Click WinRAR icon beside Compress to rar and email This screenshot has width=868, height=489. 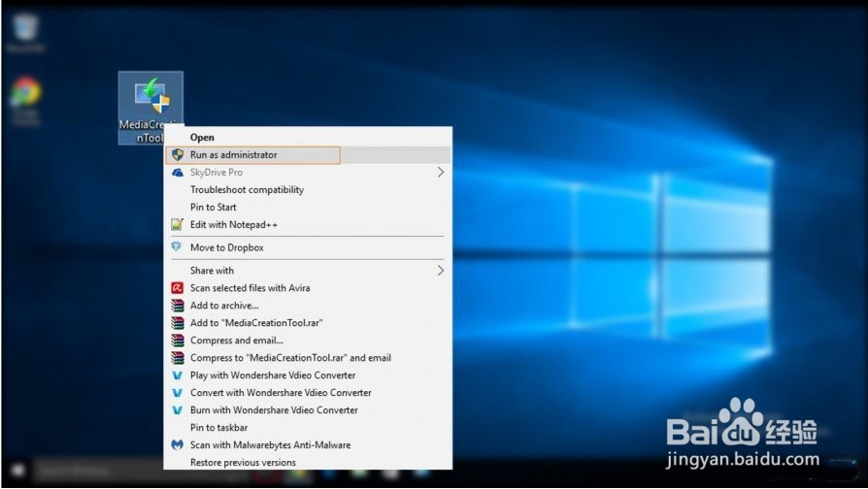177,358
